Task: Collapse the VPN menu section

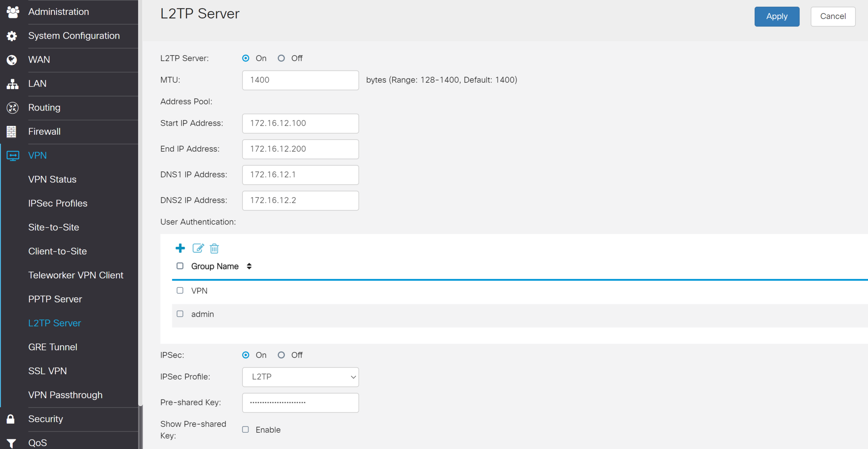Action: [x=37, y=155]
